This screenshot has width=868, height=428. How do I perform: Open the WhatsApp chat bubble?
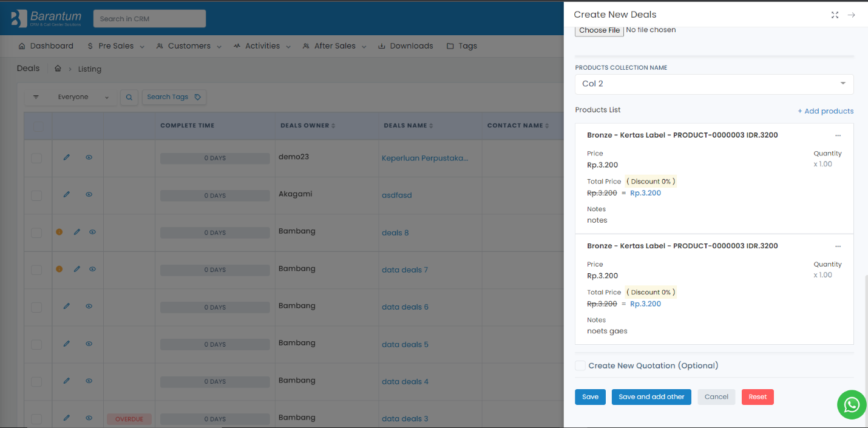[852, 404]
